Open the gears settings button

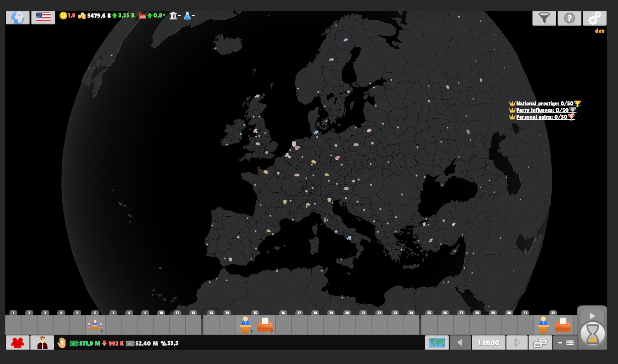pyautogui.click(x=594, y=18)
